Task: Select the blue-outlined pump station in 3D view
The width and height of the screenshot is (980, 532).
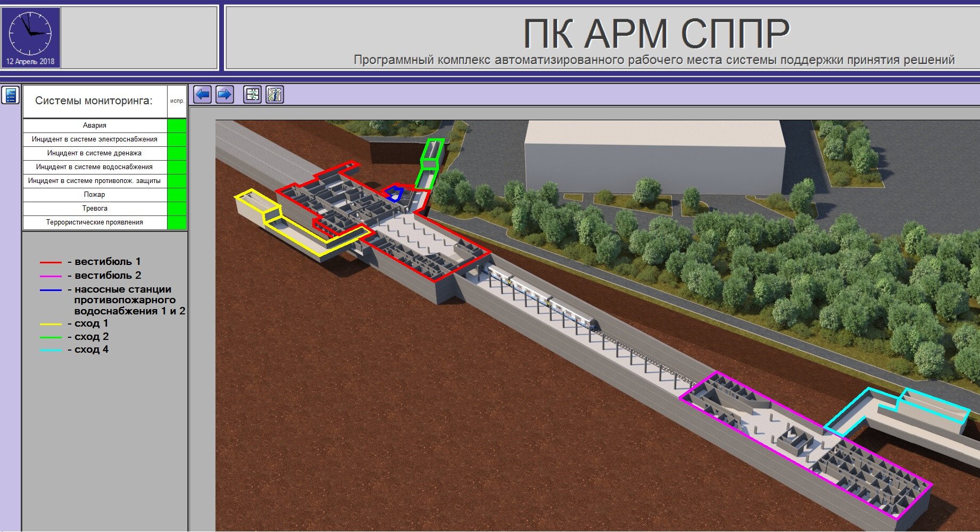Action: coord(394,192)
